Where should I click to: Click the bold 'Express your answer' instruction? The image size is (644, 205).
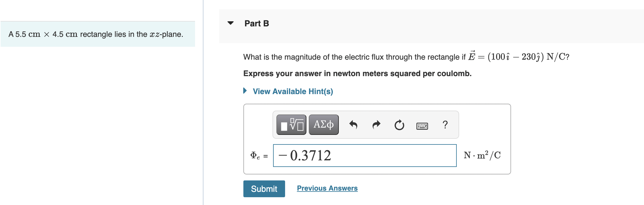357,74
